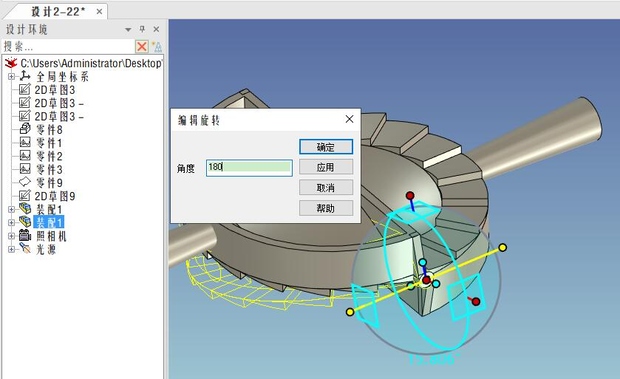Expand the 全局坐标系 node
The width and height of the screenshot is (620, 379).
[x=11, y=76]
